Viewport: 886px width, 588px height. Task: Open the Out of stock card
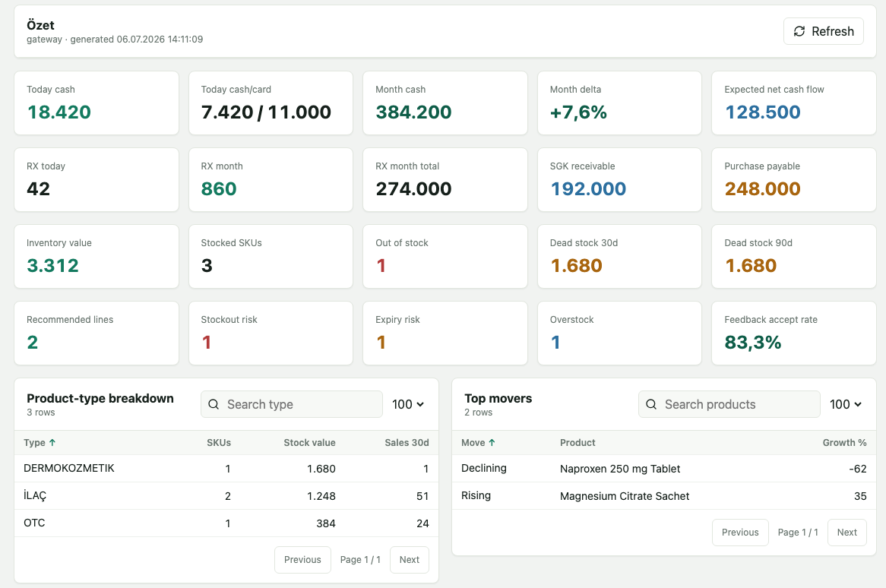point(445,257)
